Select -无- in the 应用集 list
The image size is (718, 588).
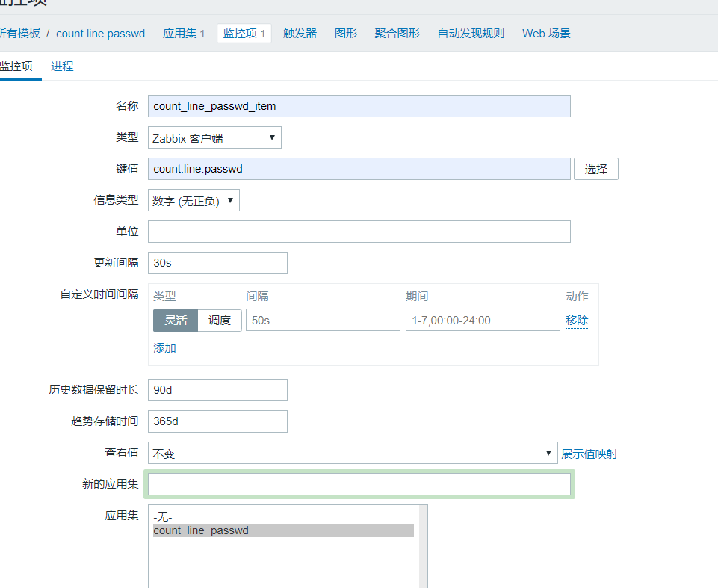click(x=283, y=517)
